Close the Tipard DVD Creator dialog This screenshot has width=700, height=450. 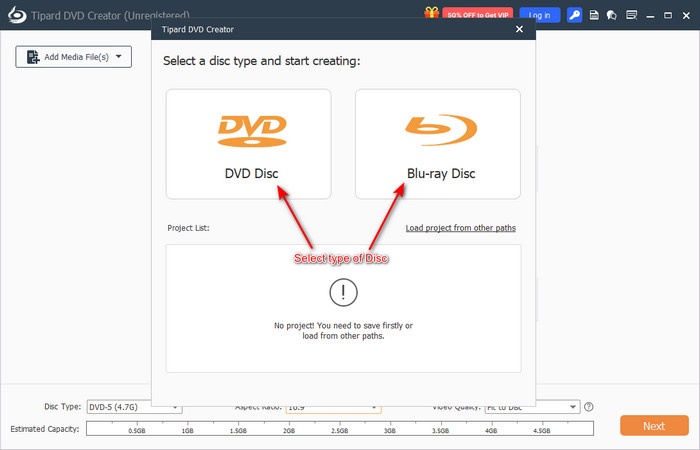519,29
